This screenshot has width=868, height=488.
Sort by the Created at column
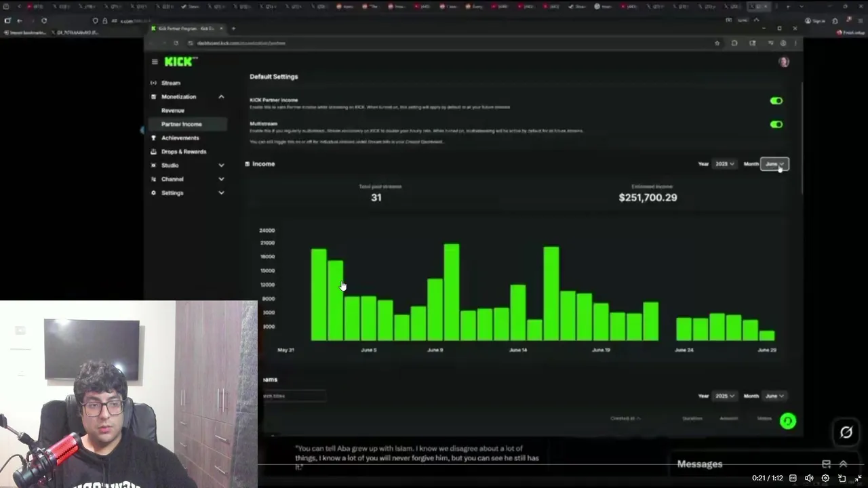pyautogui.click(x=625, y=418)
